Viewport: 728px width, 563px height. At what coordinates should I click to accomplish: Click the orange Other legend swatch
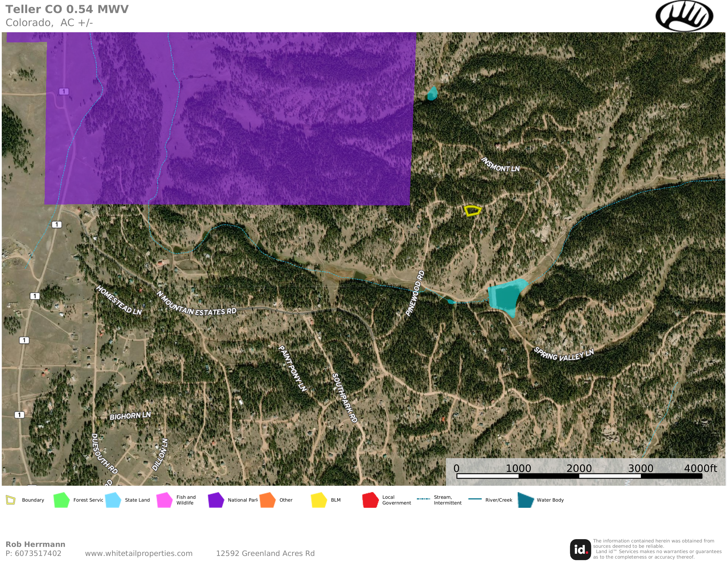pyautogui.click(x=267, y=500)
